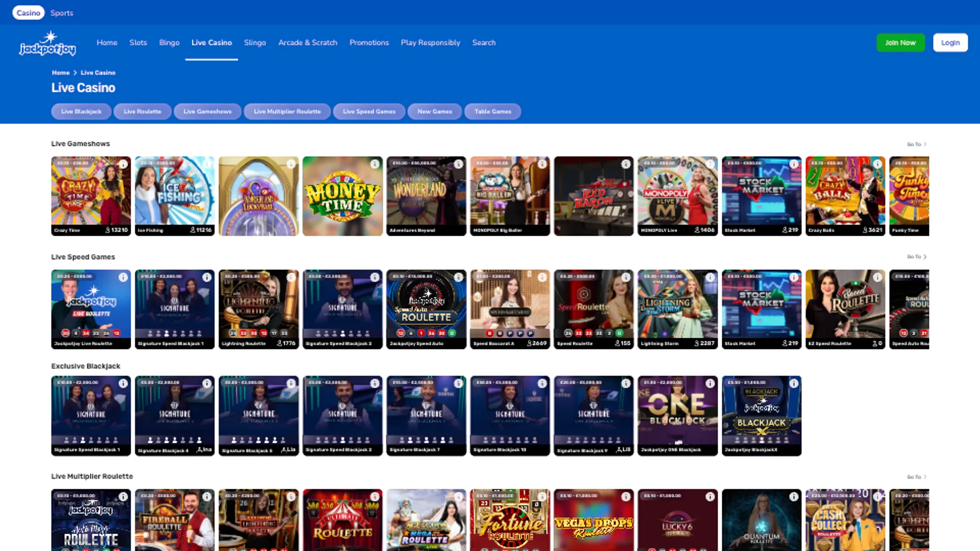The image size is (980, 551).
Task: Launch Stock Market in Live Gameshows row
Action: (762, 196)
